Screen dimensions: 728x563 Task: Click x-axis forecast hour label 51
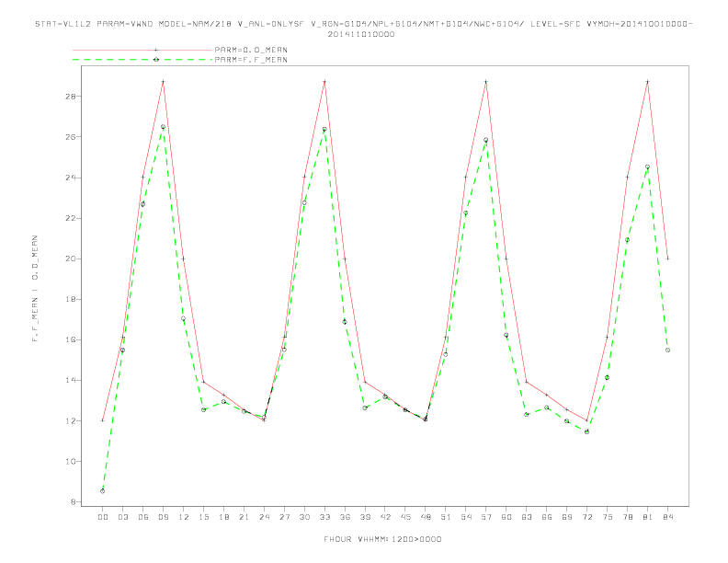[x=446, y=517]
